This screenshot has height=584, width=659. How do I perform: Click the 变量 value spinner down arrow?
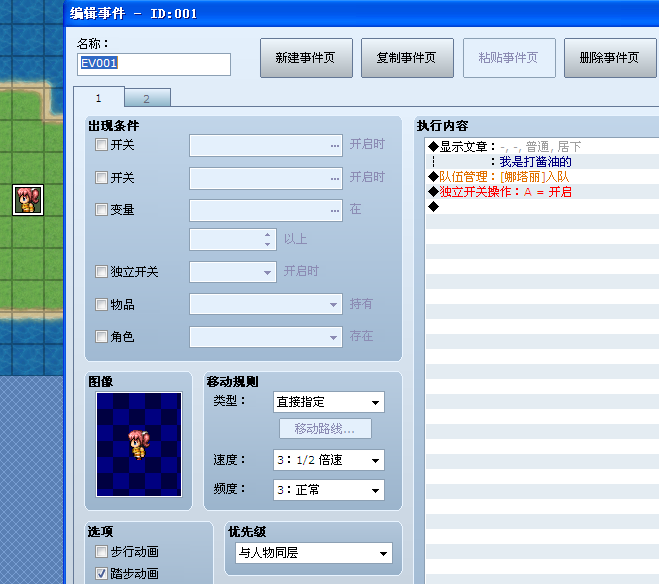tap(268, 245)
